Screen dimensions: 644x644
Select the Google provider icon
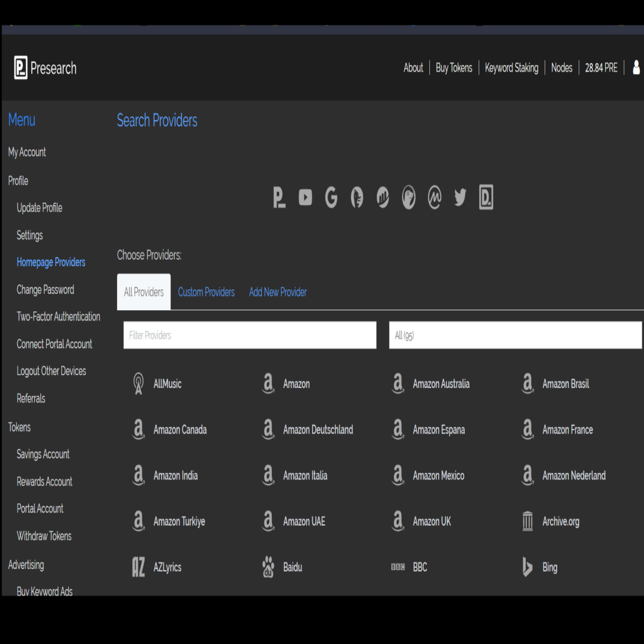coord(331,197)
